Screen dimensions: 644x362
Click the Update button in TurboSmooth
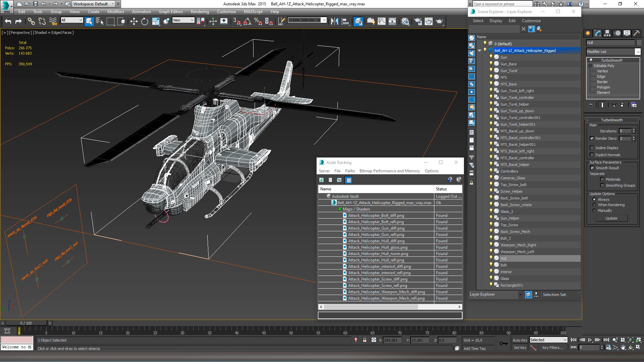click(611, 218)
